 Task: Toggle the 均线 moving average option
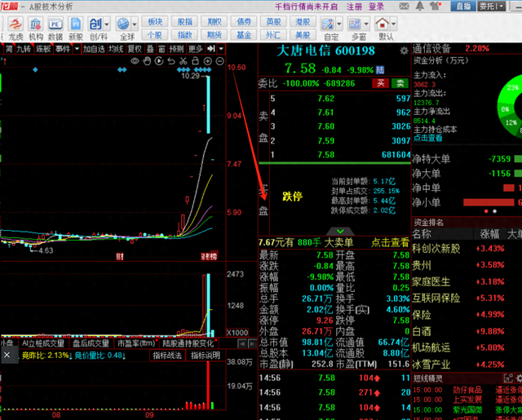[116, 49]
